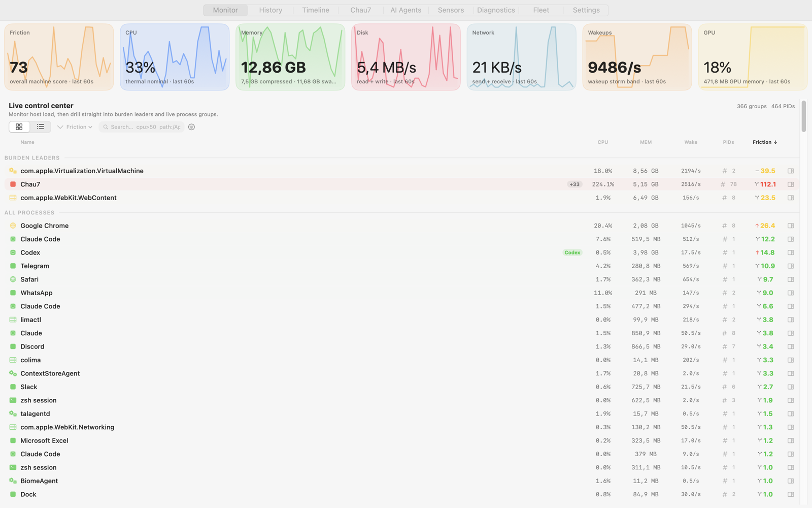This screenshot has width=812, height=508.
Task: Open the Monitor tab
Action: [x=225, y=10]
